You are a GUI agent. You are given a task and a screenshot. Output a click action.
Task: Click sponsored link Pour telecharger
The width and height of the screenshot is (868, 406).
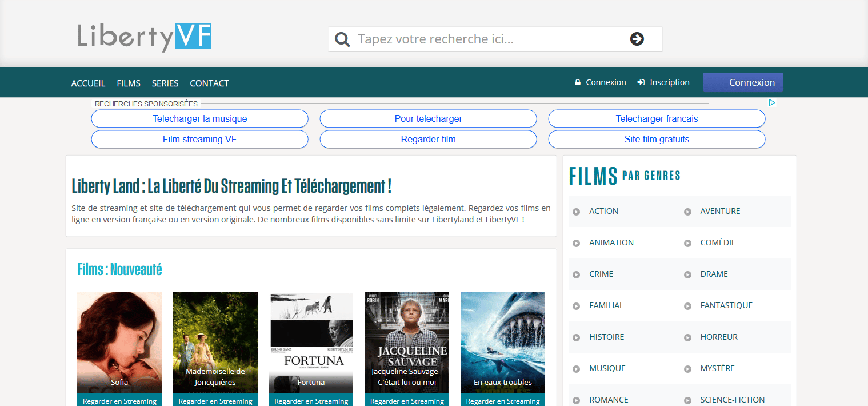(x=429, y=118)
